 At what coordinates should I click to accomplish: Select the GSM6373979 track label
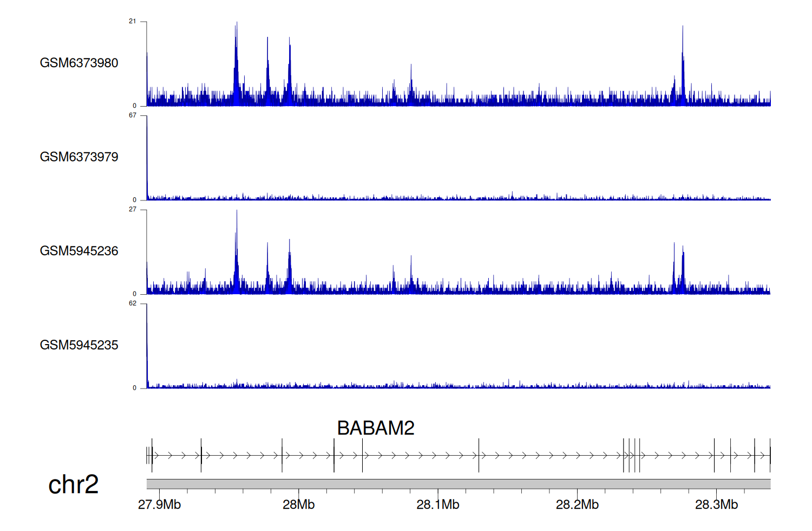coord(79,157)
